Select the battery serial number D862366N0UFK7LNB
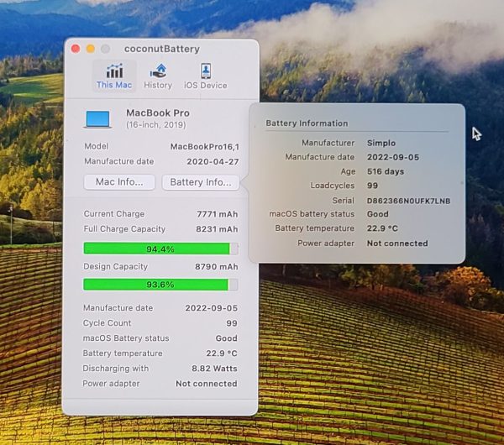 pyautogui.click(x=408, y=201)
